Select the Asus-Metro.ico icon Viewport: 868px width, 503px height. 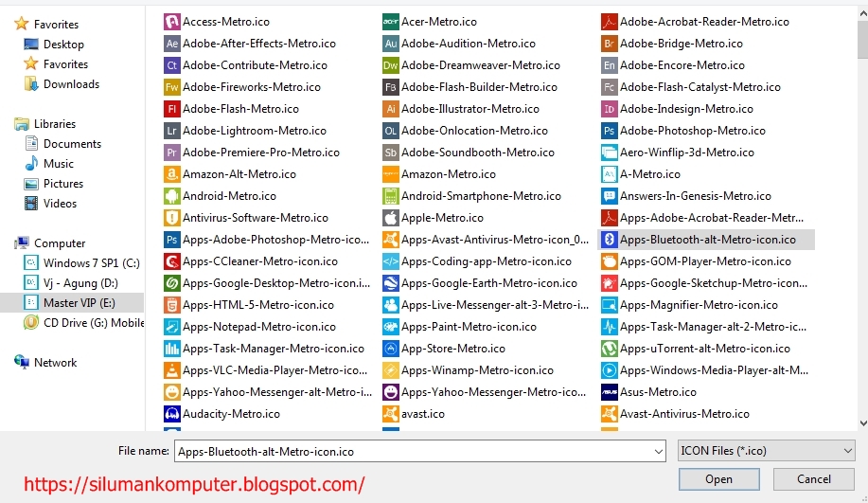(609, 392)
